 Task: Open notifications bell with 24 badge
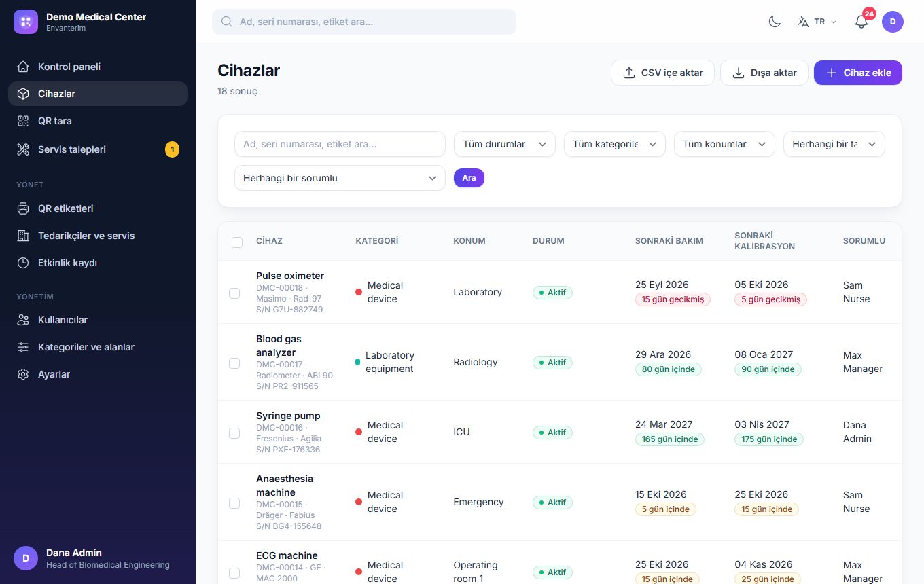coord(861,22)
